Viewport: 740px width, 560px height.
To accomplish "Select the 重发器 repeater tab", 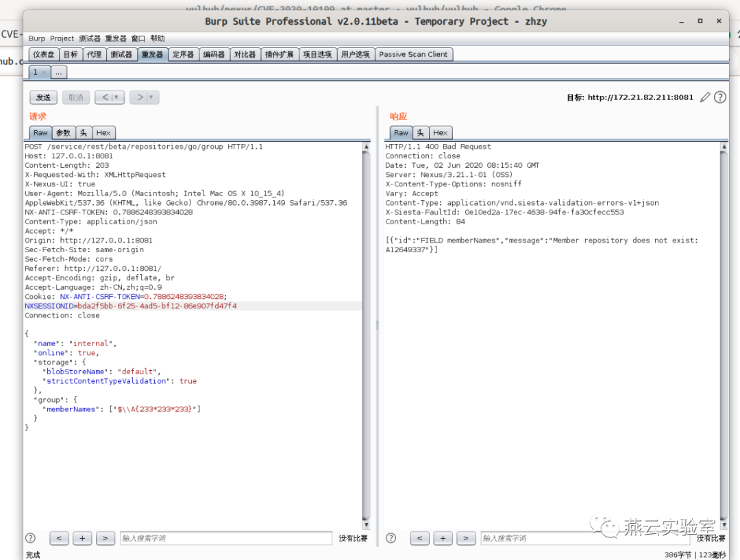I will click(x=152, y=54).
